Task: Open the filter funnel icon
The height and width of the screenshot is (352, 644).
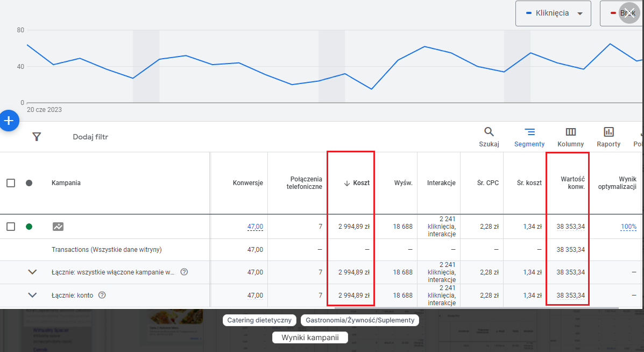Action: pyautogui.click(x=37, y=137)
